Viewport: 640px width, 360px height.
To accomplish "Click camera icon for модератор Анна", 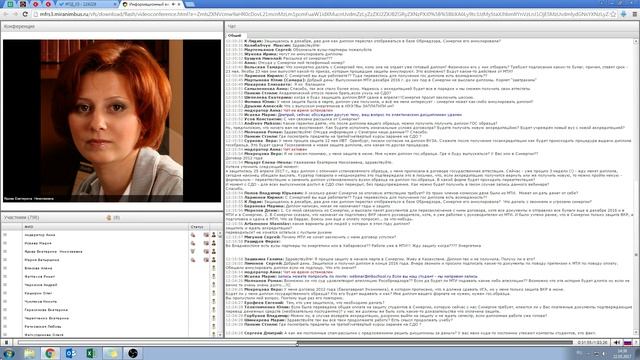I will (x=206, y=235).
